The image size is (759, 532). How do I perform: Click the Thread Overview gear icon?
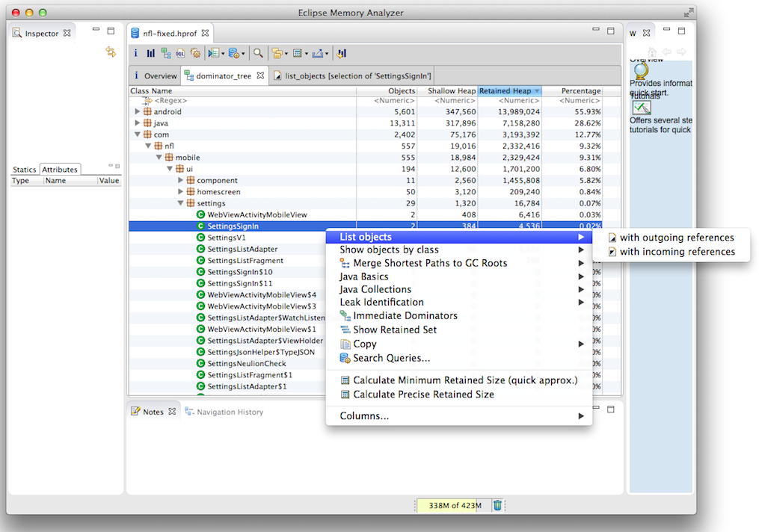pos(195,53)
